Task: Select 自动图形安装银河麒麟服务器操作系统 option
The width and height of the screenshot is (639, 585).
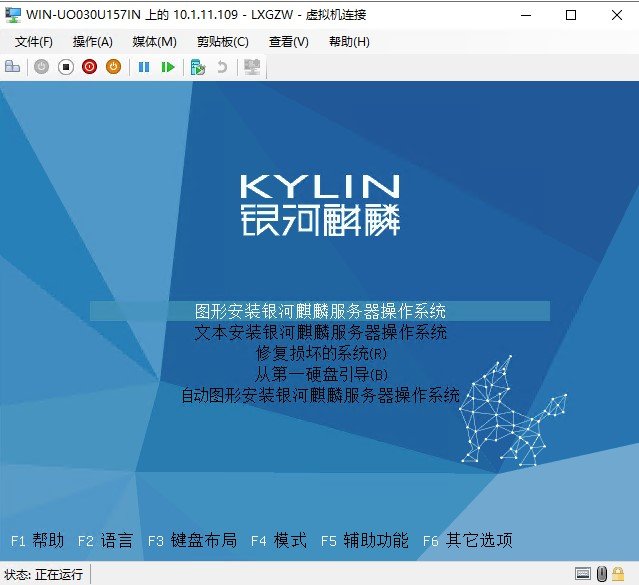Action: pos(320,395)
